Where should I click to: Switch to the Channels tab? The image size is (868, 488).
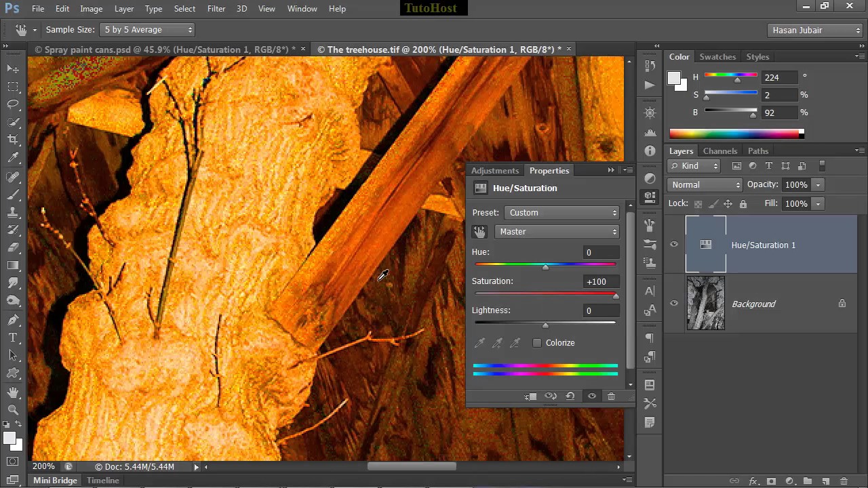(719, 151)
